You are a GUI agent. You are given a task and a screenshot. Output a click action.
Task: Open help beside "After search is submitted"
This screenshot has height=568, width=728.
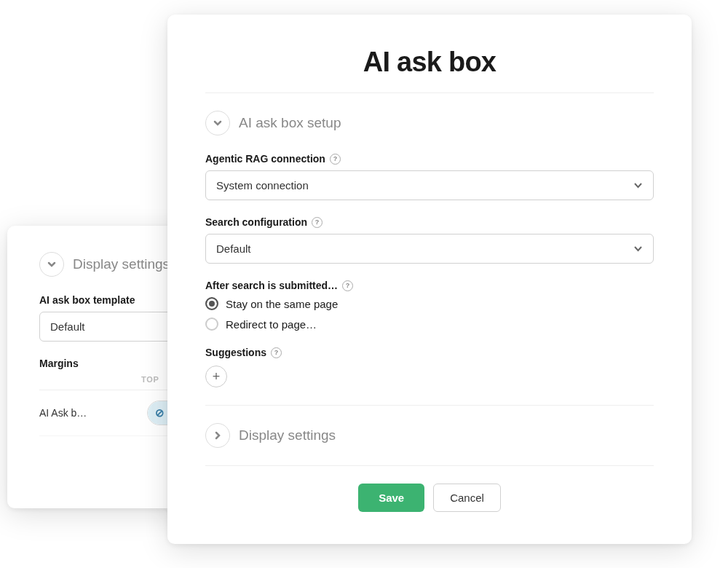point(348,285)
